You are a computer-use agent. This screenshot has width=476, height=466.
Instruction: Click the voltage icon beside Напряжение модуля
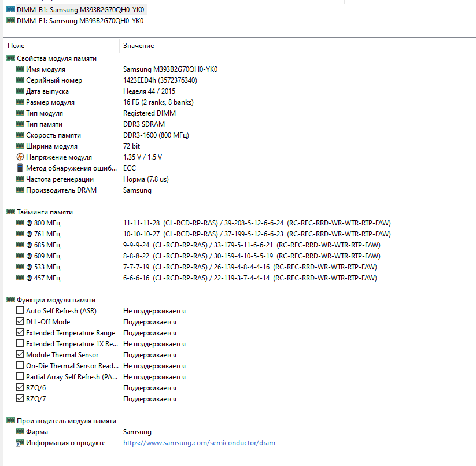20,157
